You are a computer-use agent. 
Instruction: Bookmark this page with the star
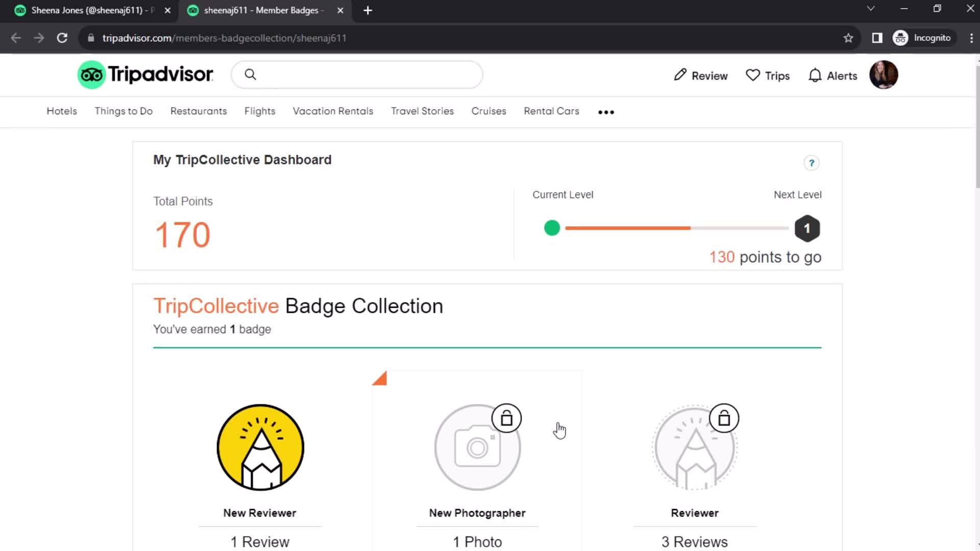[x=848, y=38]
